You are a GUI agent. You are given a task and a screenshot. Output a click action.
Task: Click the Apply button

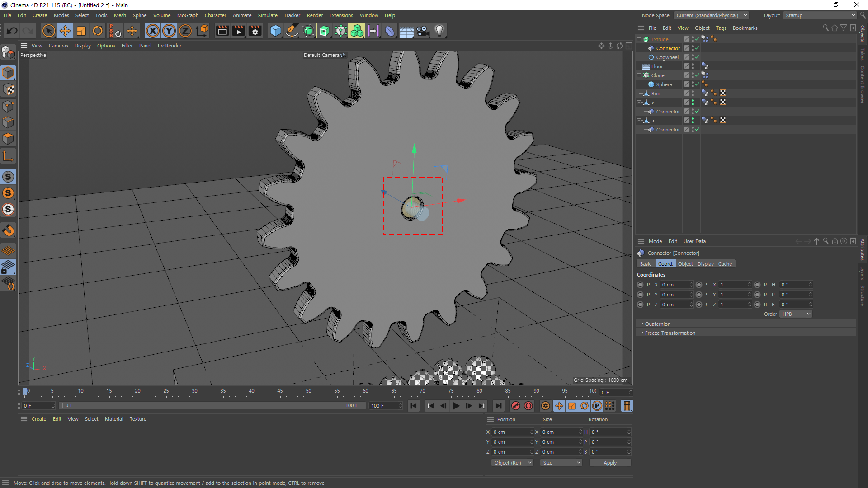click(610, 463)
